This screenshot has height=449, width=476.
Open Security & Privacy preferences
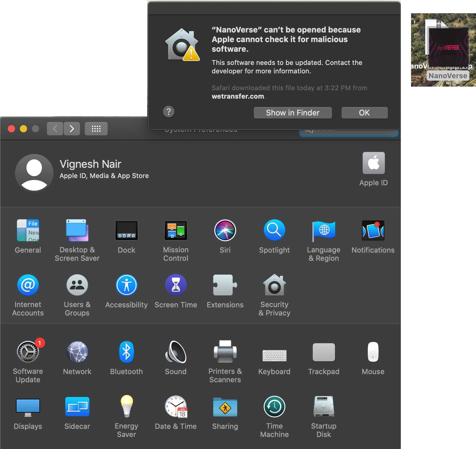click(274, 285)
